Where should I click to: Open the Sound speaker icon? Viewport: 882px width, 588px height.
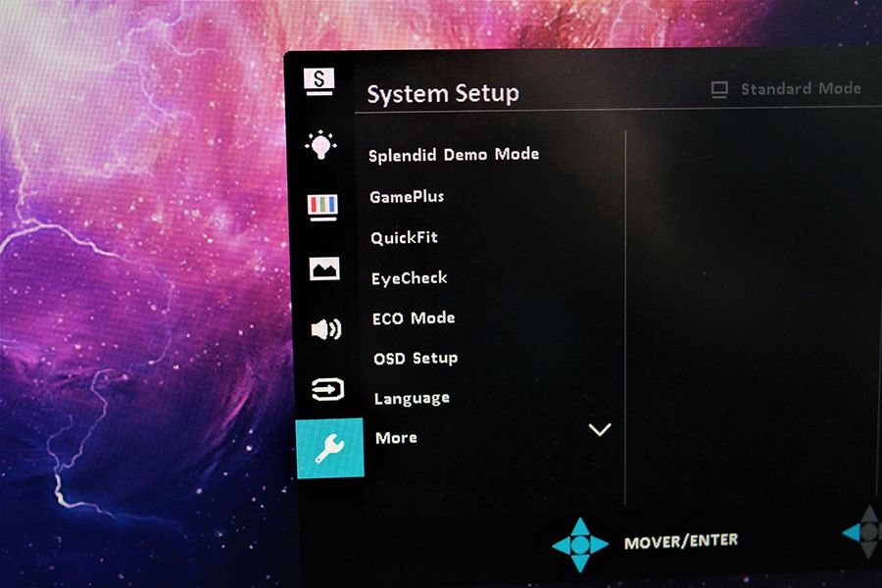(x=325, y=329)
